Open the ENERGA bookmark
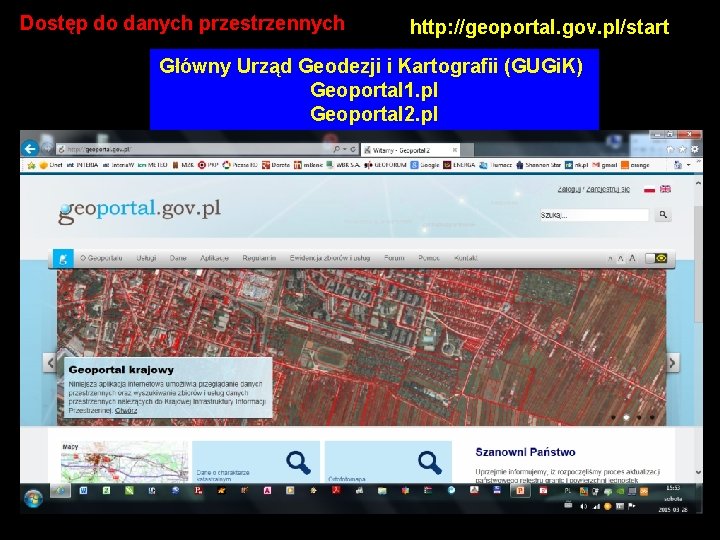 (460, 165)
